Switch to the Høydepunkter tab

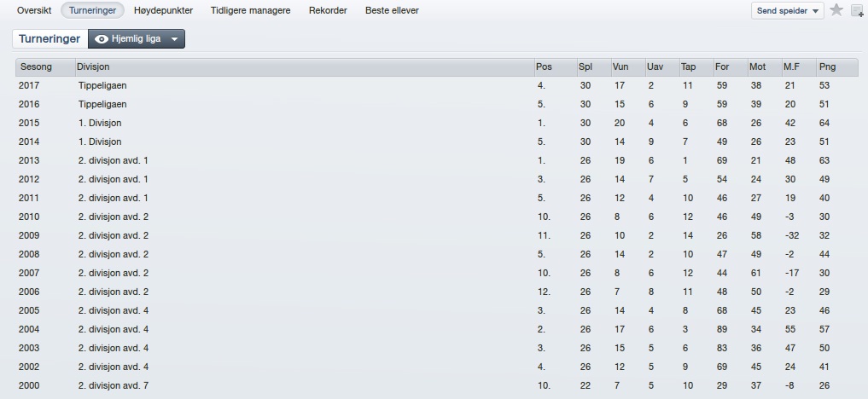[163, 10]
